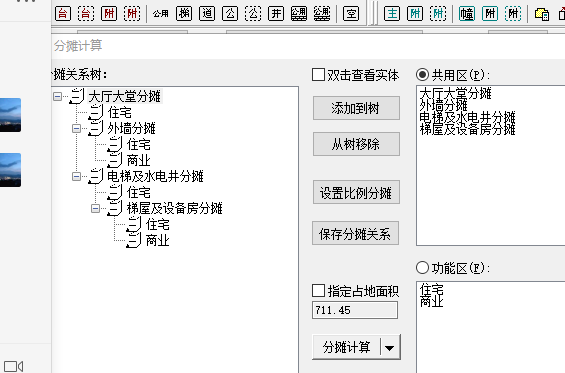Collapse the 外墙分摊 tree node
This screenshot has width=565, height=373.
pos(76,128)
